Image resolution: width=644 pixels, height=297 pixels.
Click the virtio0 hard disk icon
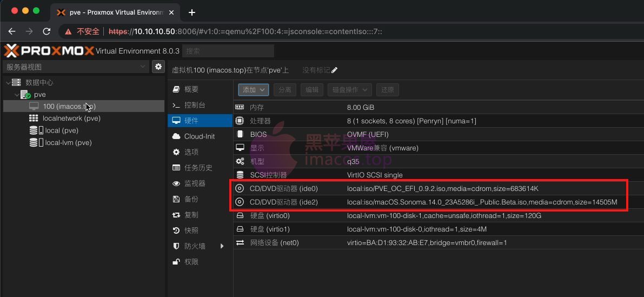click(240, 216)
